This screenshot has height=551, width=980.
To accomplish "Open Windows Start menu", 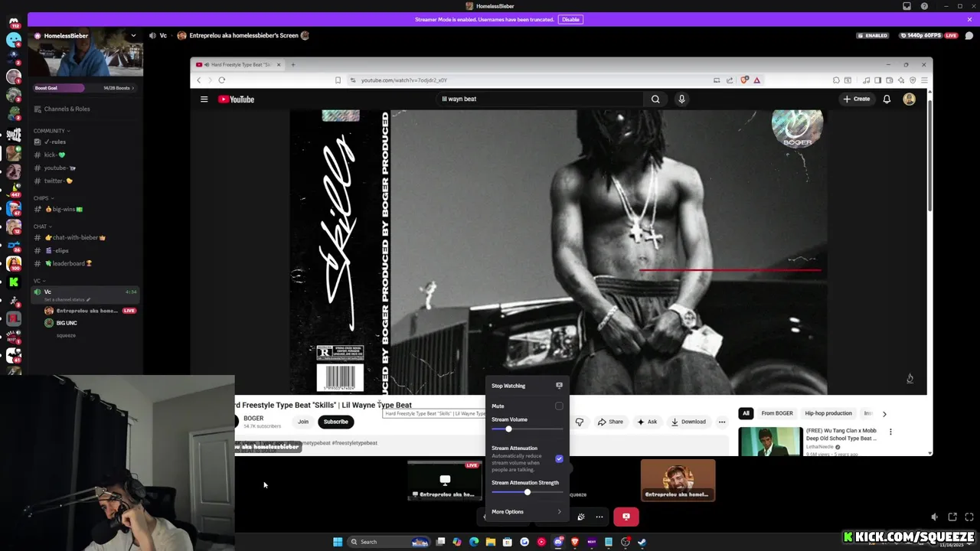I will click(338, 542).
